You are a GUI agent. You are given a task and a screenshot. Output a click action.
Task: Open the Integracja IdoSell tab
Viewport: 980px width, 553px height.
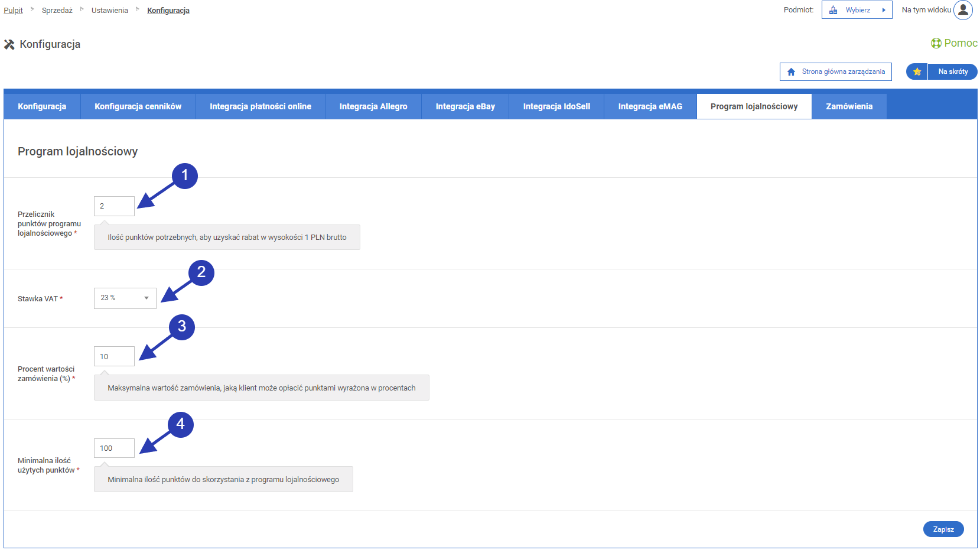pos(556,106)
